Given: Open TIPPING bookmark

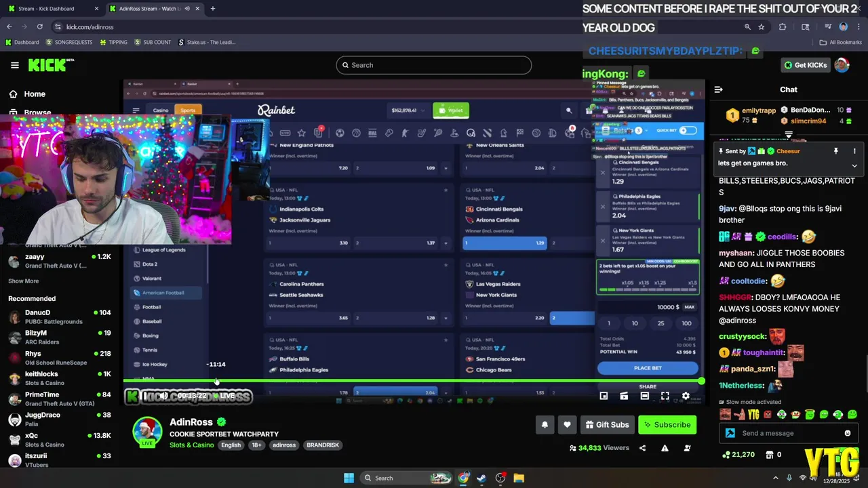Looking at the screenshot, I should (113, 42).
